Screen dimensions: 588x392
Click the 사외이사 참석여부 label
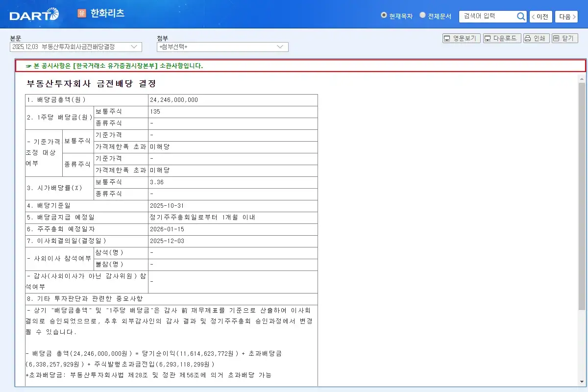(x=59, y=259)
